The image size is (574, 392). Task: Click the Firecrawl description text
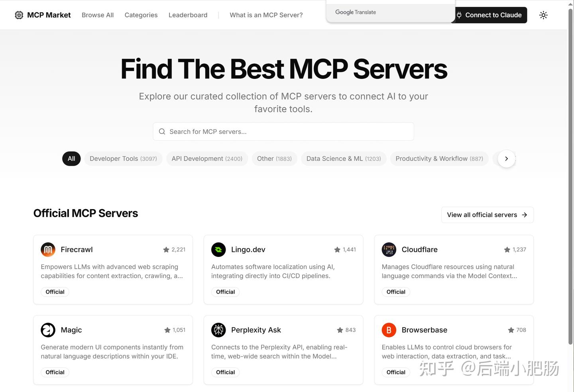(x=112, y=271)
